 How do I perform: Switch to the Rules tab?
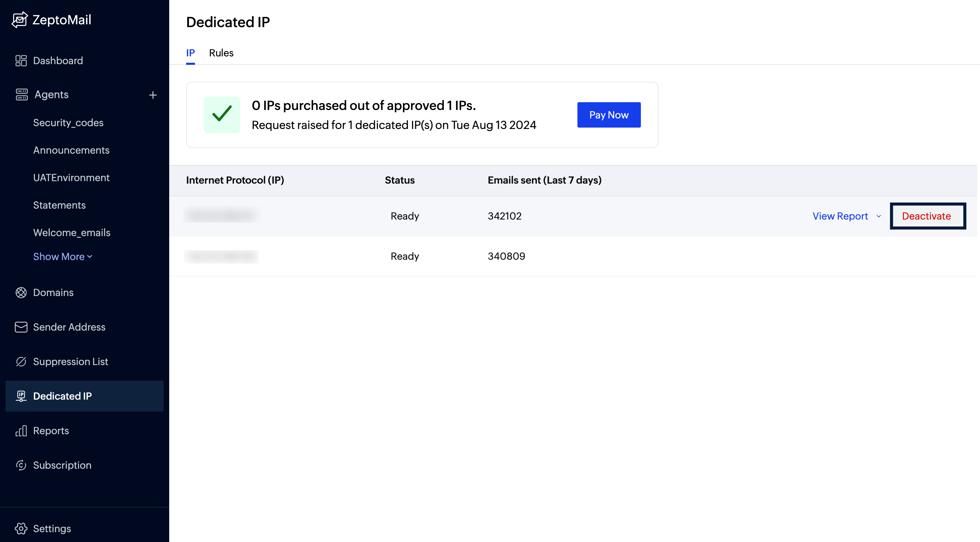click(221, 53)
